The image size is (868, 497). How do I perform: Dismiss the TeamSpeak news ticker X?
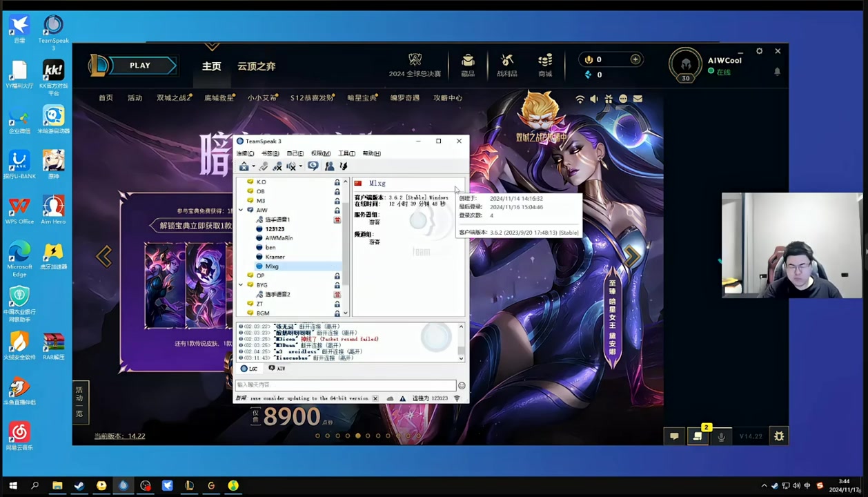(375, 398)
